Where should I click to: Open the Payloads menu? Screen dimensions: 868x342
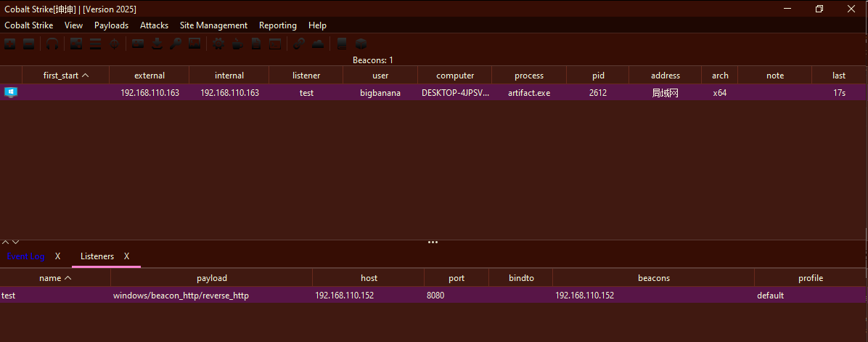click(111, 25)
